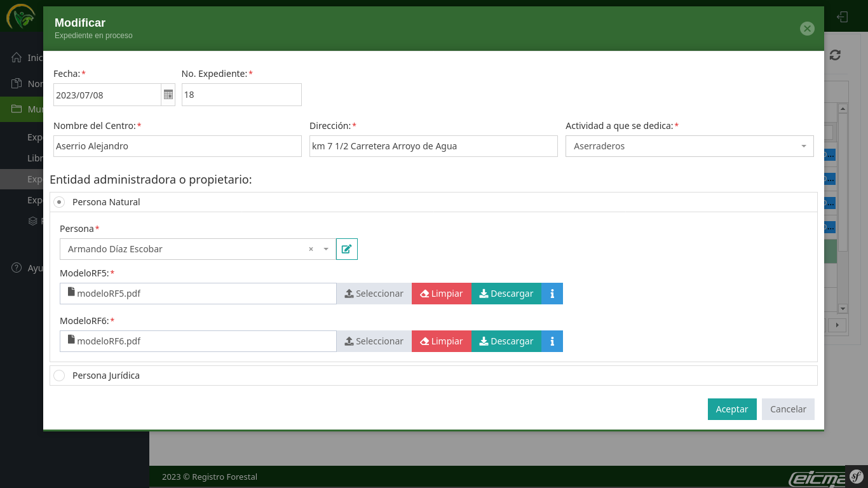
Task: Expand the Persona dropdown list
Action: [326, 249]
